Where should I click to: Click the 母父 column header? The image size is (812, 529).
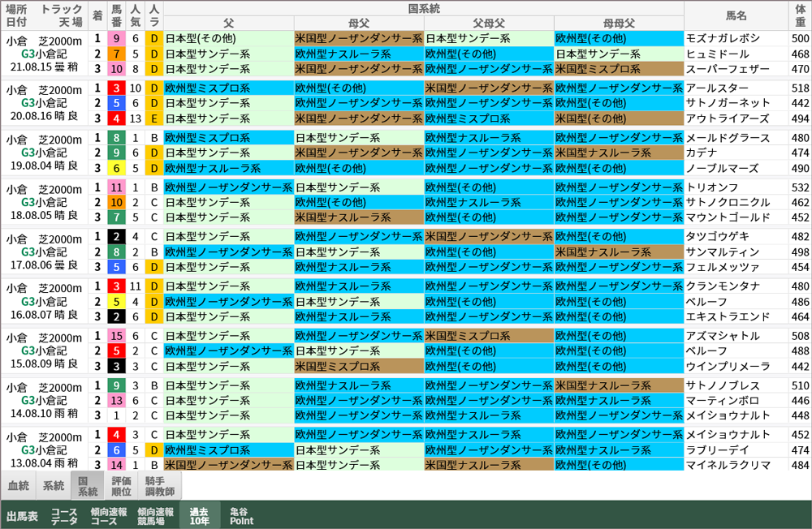359,24
